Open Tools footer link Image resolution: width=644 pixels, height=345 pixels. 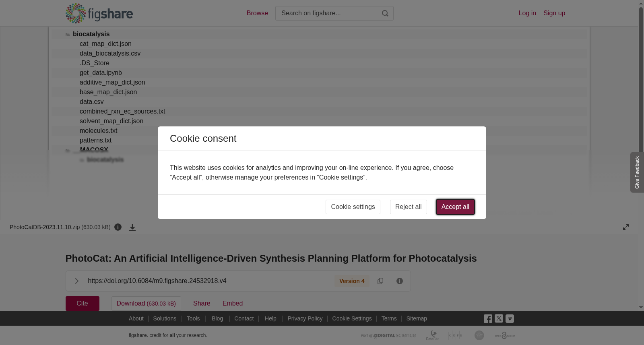(193, 318)
